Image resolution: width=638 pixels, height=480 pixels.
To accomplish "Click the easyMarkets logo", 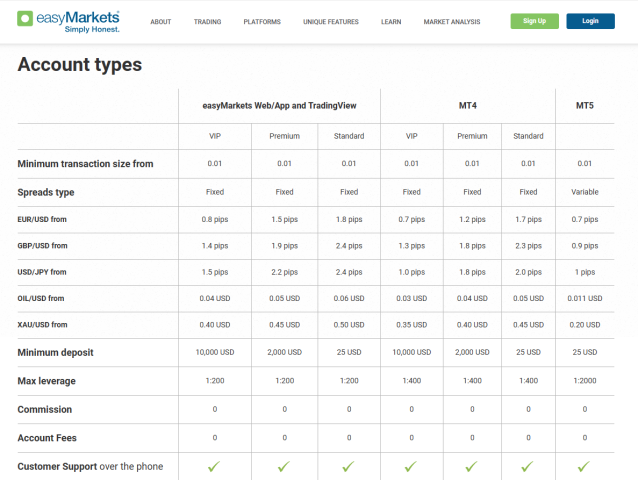I will 68,22.
